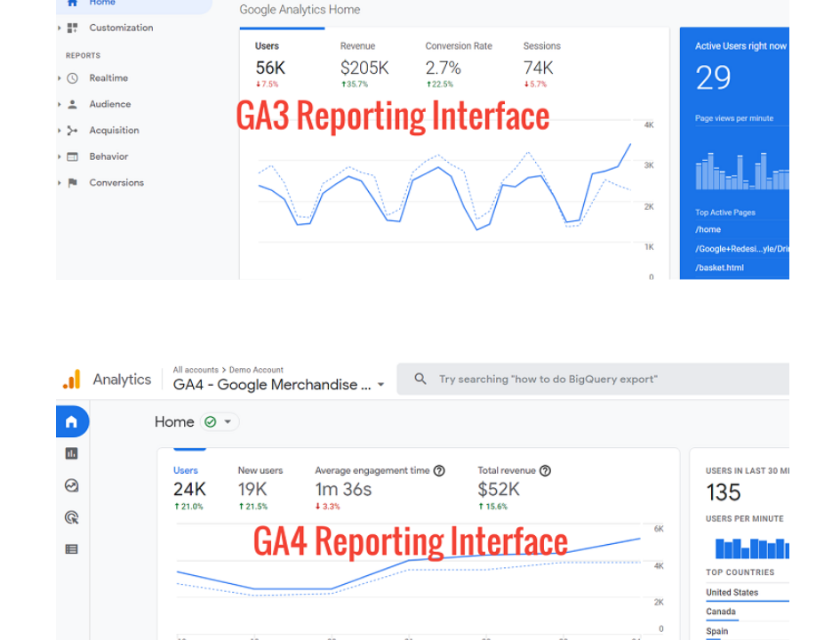Expand the Audience reports section
Image resolution: width=840 pixels, height=640 pixels.
click(109, 104)
